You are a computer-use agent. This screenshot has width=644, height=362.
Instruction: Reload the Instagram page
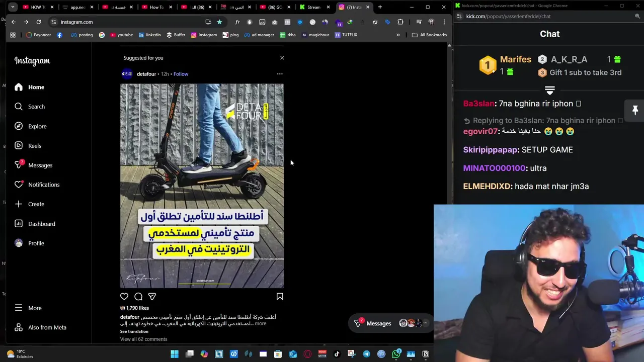(39, 22)
